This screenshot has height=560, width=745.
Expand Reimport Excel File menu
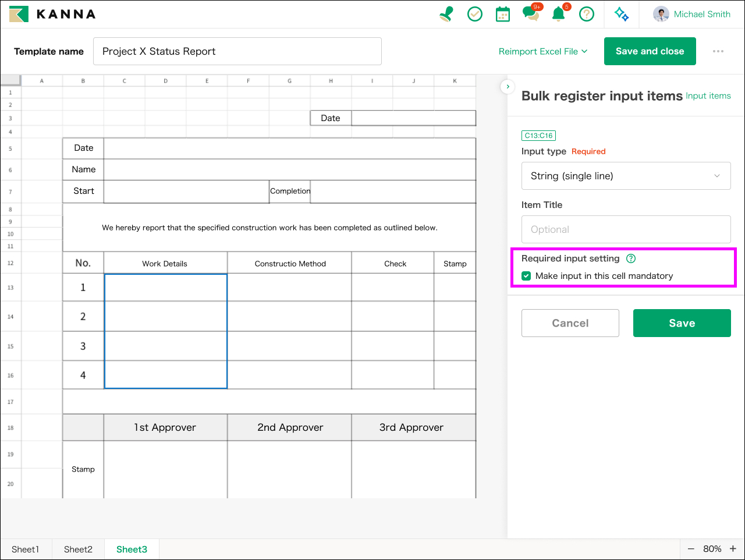542,51
